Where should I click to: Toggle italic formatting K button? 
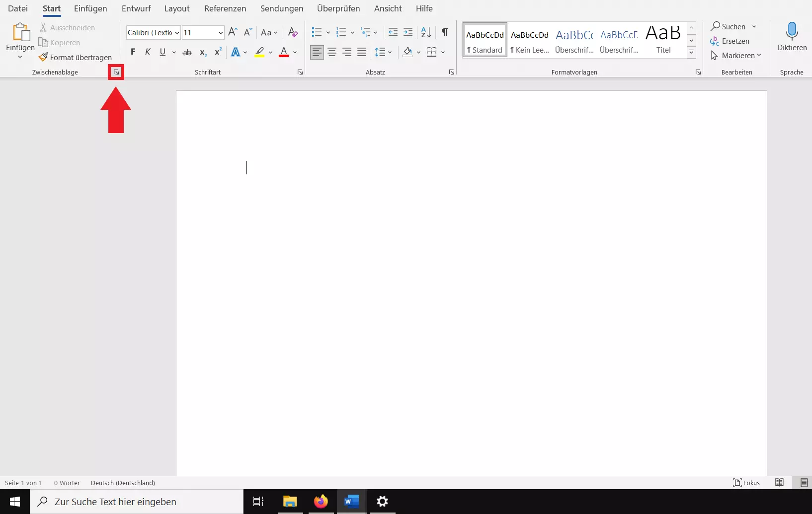point(148,52)
